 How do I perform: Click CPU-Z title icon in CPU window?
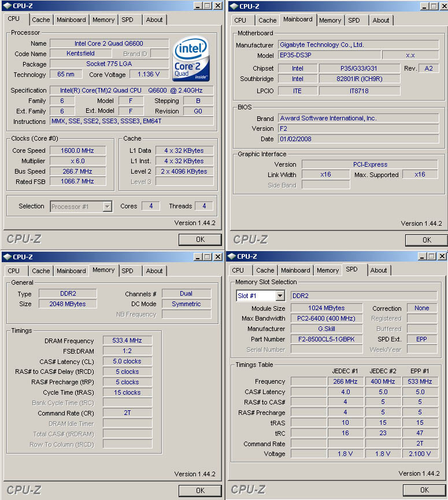pyautogui.click(x=7, y=6)
